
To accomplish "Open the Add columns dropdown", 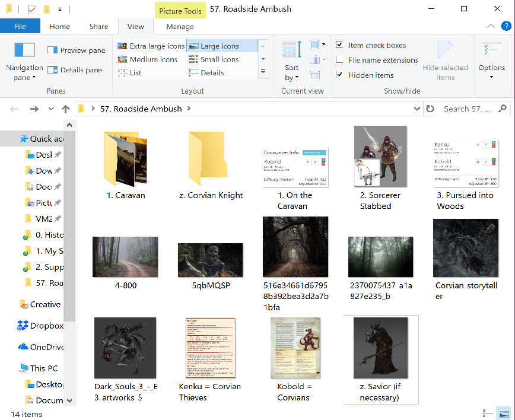I will (x=317, y=60).
